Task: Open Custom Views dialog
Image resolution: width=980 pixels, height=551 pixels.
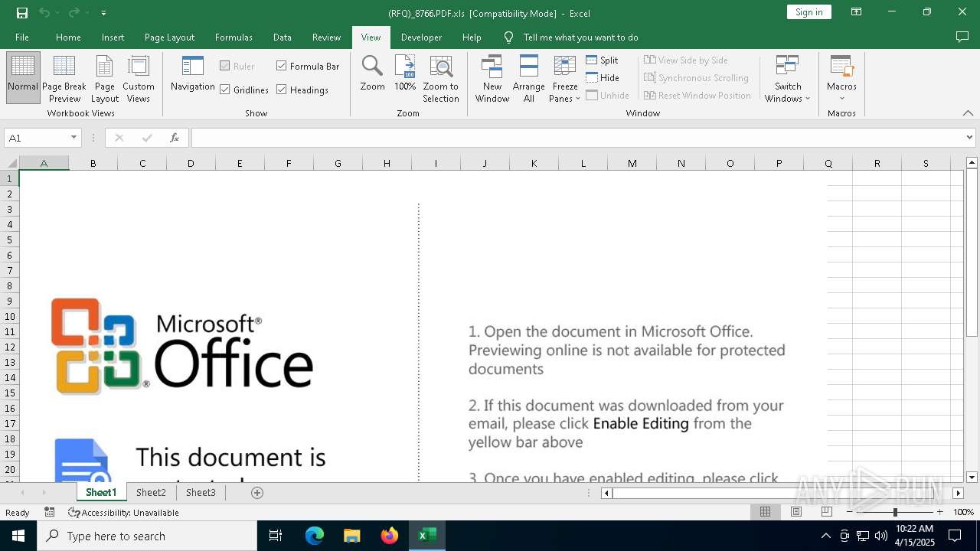Action: 139,77
